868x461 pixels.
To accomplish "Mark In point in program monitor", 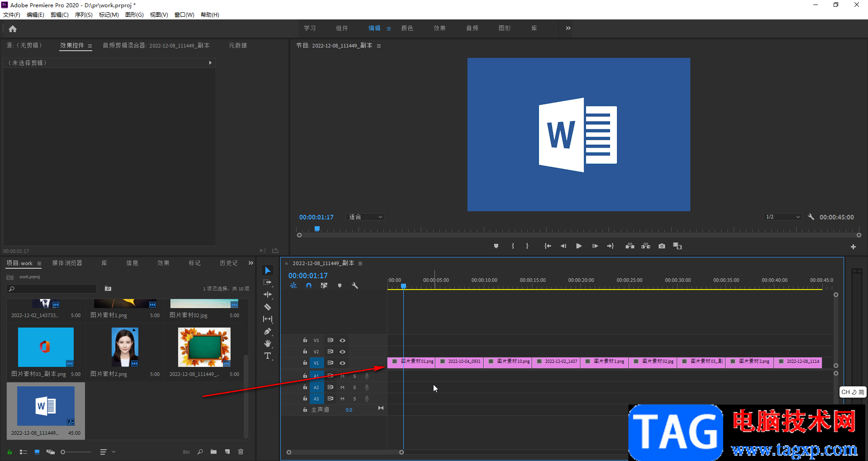I will pos(513,246).
